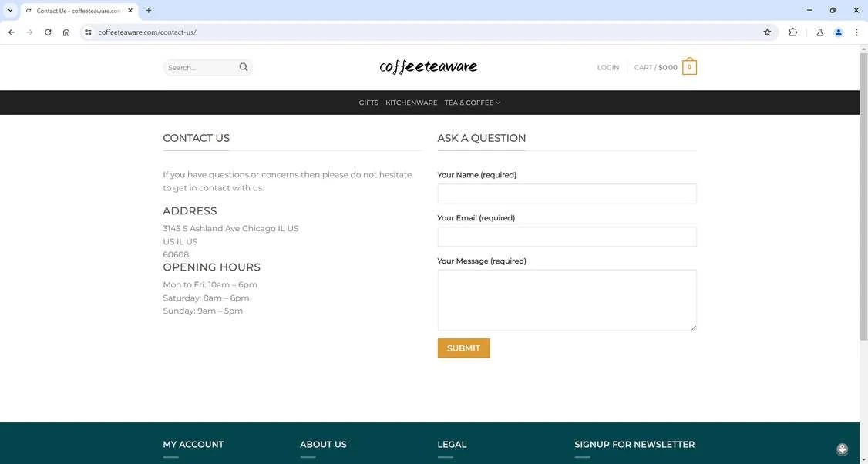
Task: Click the browser forward arrow
Action: coord(29,32)
